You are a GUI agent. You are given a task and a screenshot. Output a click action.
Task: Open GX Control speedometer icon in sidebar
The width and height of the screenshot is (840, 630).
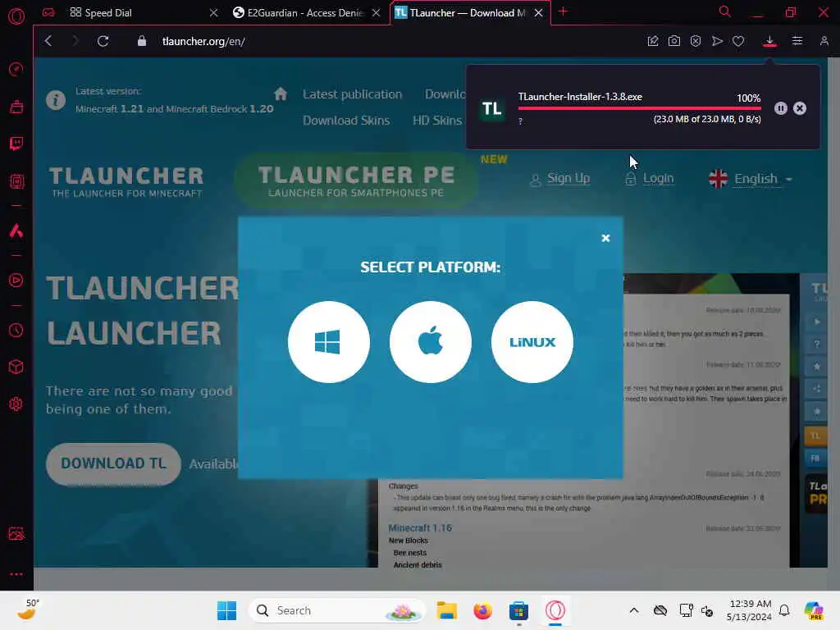16,69
